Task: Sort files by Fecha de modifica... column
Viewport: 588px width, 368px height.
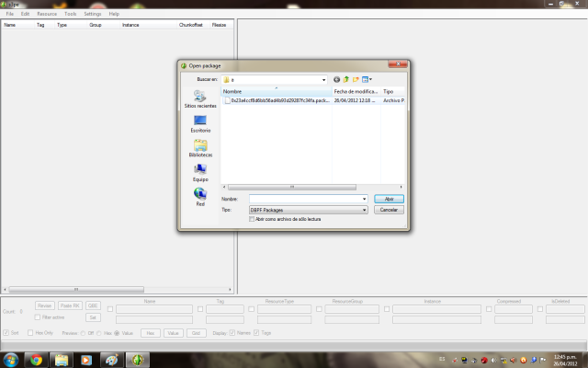Action: [356, 91]
